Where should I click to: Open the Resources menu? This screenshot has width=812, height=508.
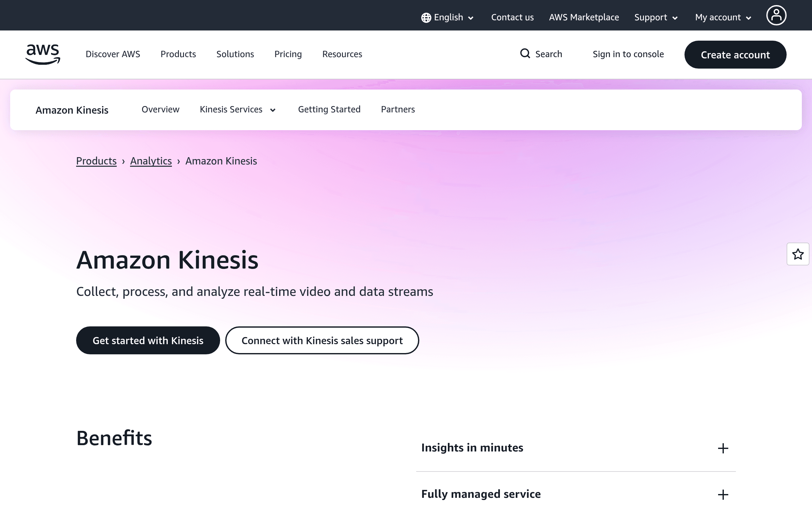tap(342, 54)
